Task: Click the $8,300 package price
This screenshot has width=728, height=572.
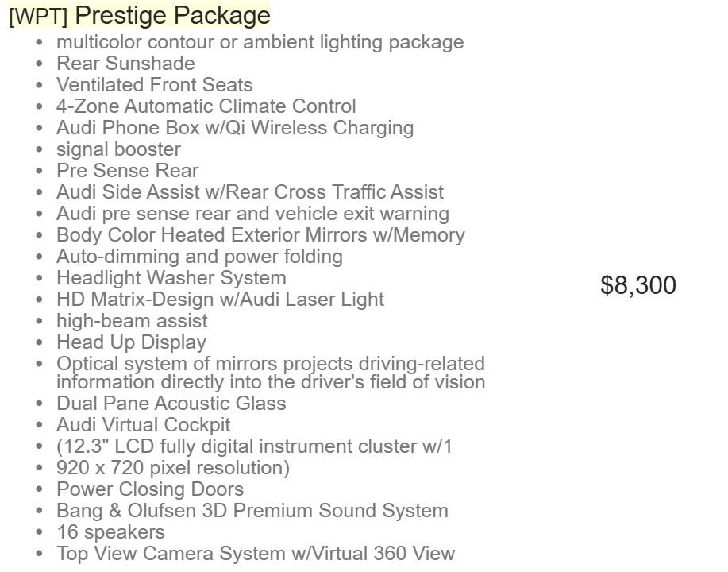Action: 638,285
